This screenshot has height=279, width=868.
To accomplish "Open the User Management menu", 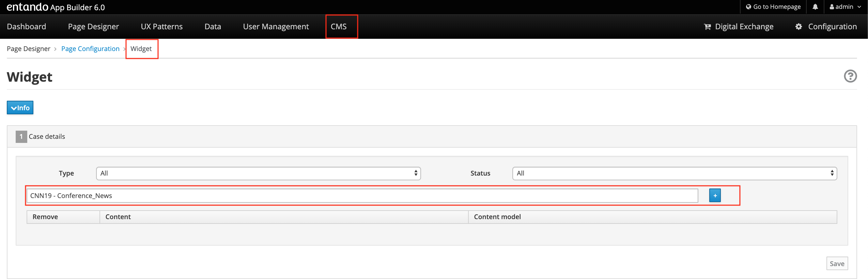I will click(276, 27).
